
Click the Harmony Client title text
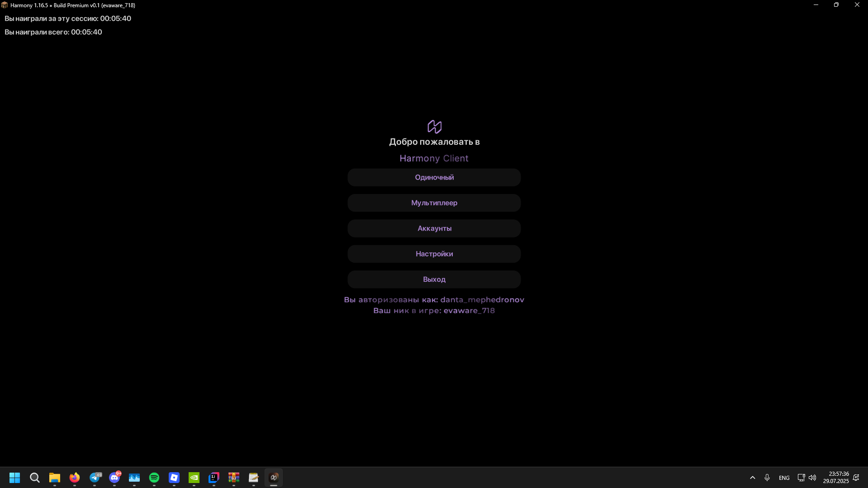point(434,158)
